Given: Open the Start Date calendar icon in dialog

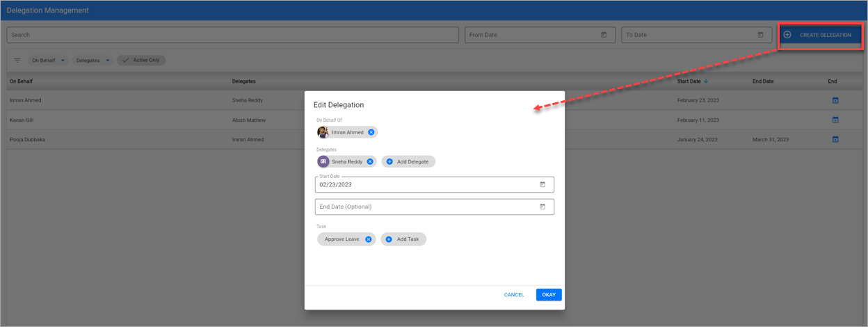Looking at the screenshot, I should [x=542, y=184].
